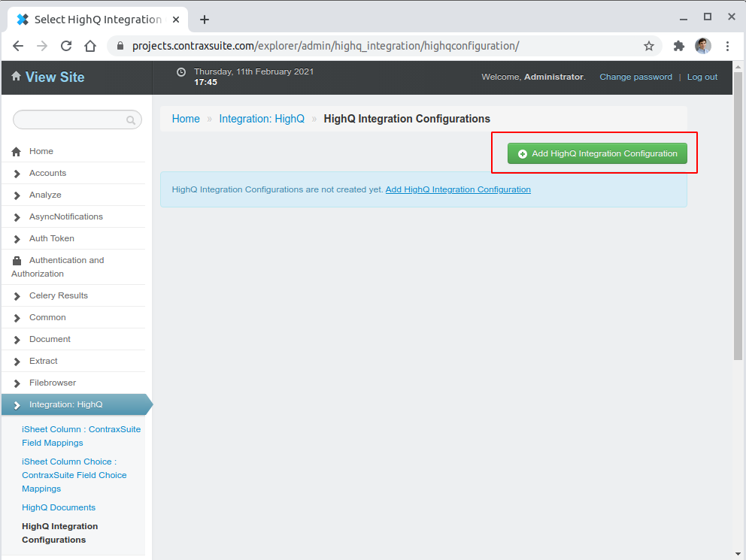Select the Select HighQ Integration browser tab
The image size is (746, 560).
pyautogui.click(x=98, y=20)
